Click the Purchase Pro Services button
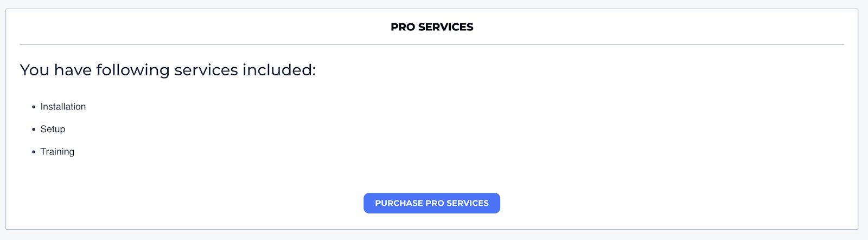This screenshot has width=868, height=240. pos(432,203)
